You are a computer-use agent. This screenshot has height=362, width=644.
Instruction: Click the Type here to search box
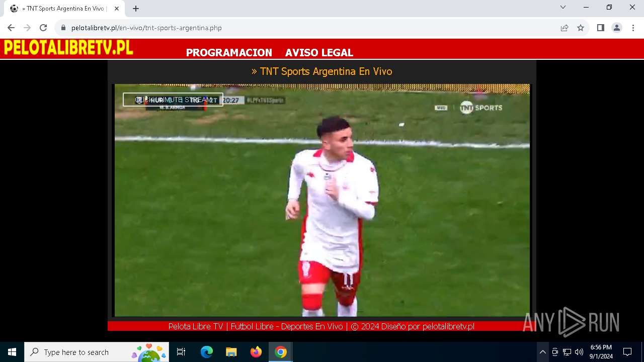click(97, 352)
